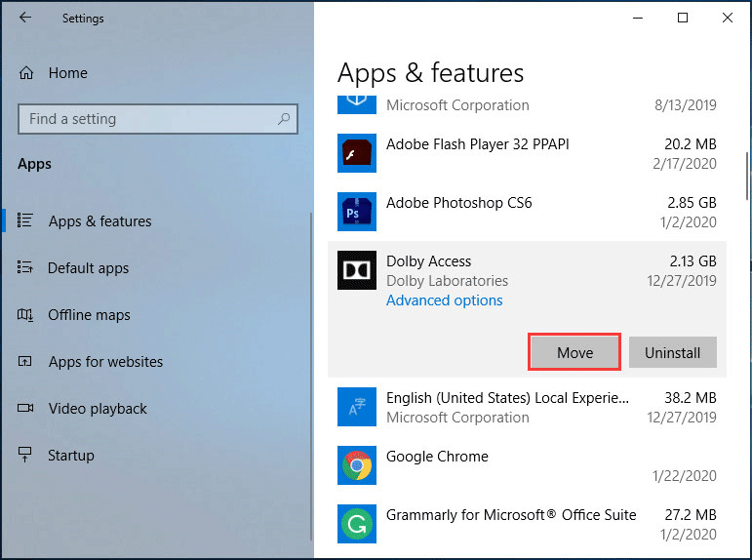The image size is (752, 560).
Task: Click the Microsoft Corporation app icon at top
Action: [x=357, y=104]
